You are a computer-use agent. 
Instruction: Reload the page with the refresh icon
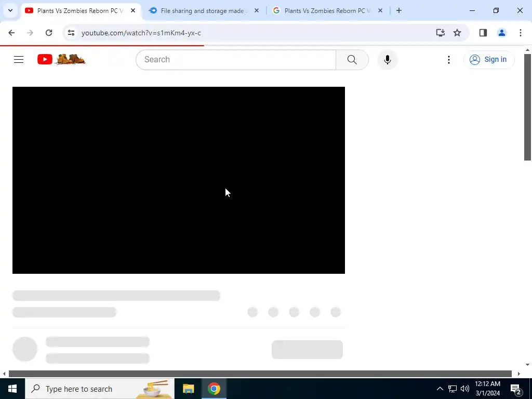tap(49, 33)
